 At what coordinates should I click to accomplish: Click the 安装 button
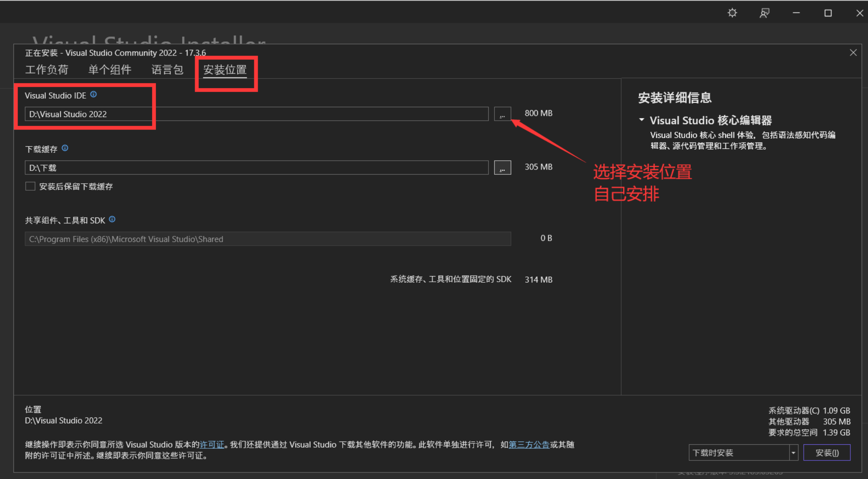pos(827,453)
